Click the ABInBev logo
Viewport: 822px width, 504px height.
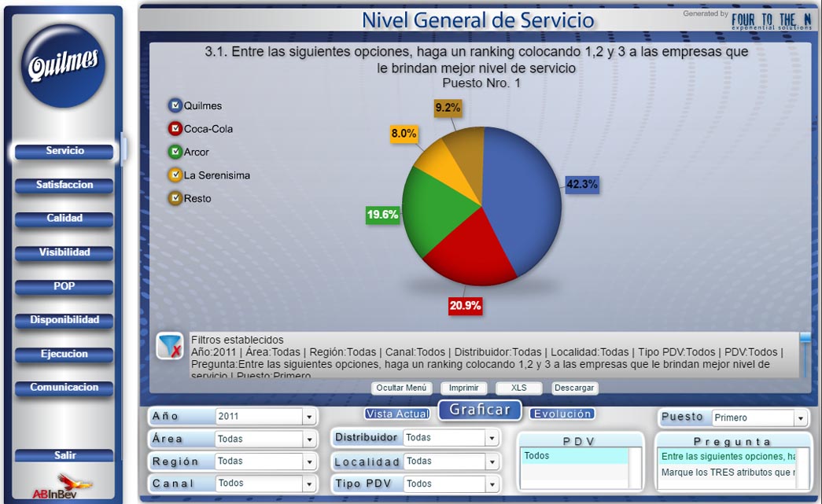62,486
